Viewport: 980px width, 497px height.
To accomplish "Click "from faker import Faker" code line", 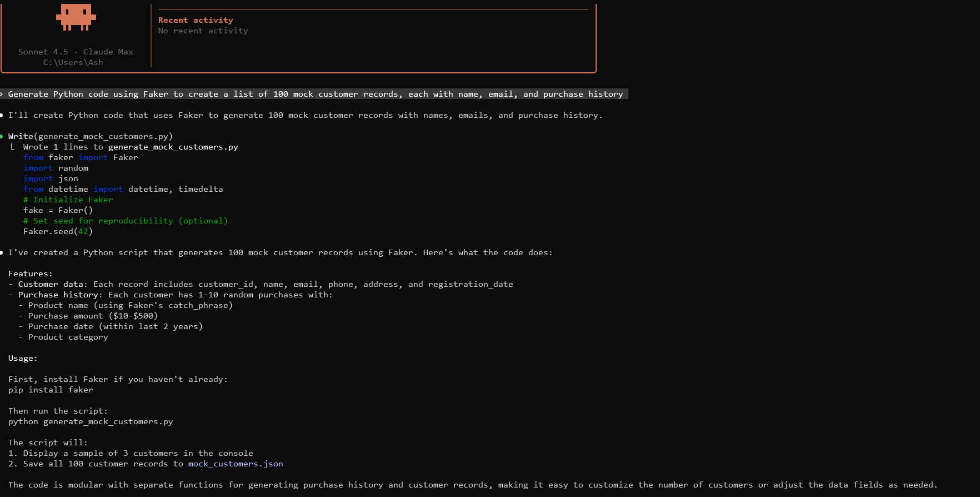I will click(81, 157).
